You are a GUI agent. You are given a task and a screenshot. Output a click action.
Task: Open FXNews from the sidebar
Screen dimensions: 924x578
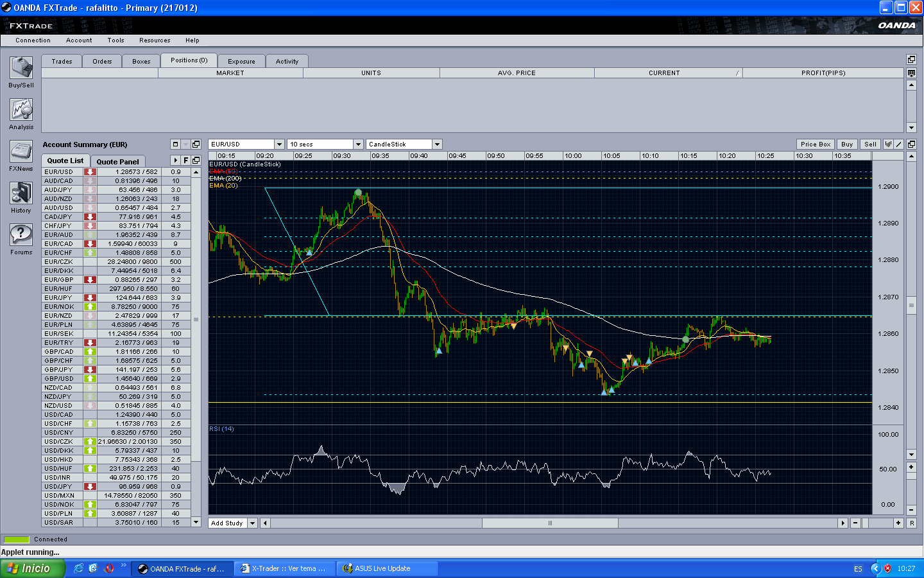tap(21, 152)
